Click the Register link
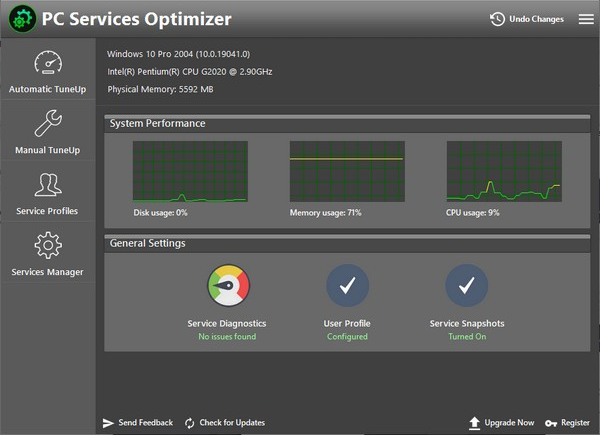 [x=575, y=423]
